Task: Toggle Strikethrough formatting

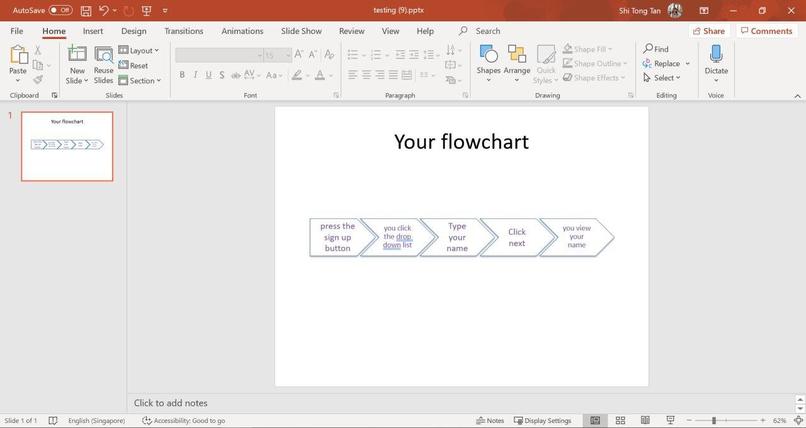Action: (236, 76)
